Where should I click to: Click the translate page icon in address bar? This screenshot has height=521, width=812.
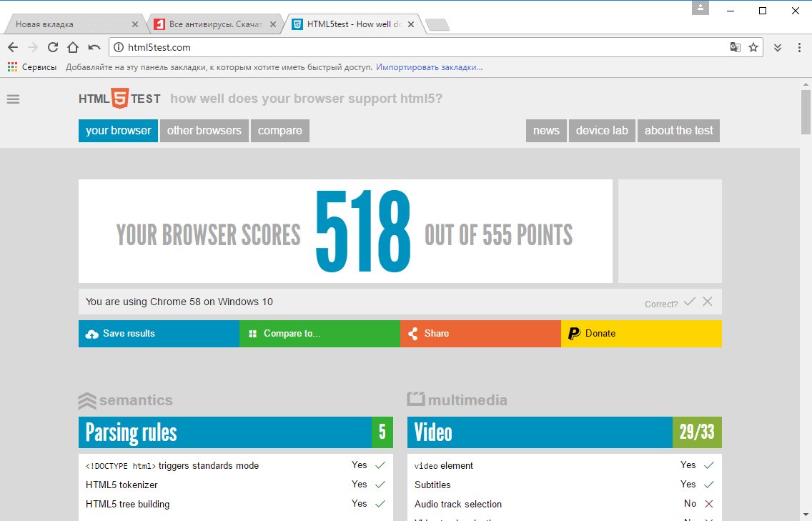coord(736,48)
